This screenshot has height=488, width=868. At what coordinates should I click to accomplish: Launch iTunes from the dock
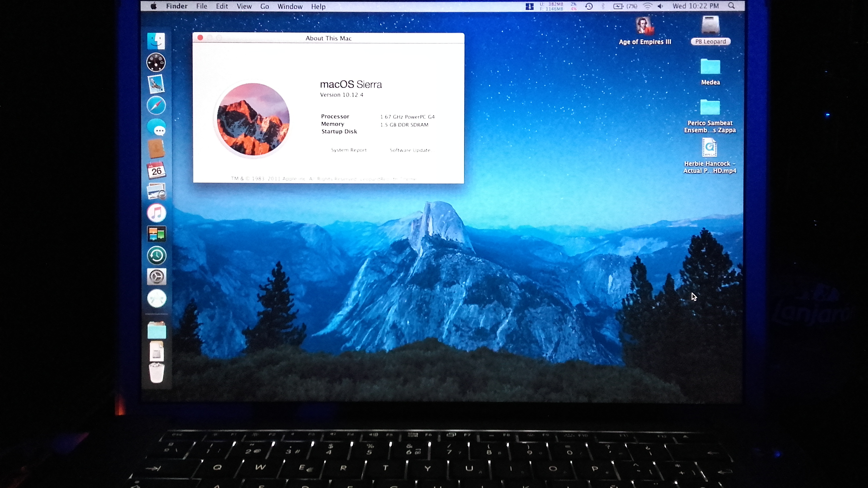tap(156, 213)
